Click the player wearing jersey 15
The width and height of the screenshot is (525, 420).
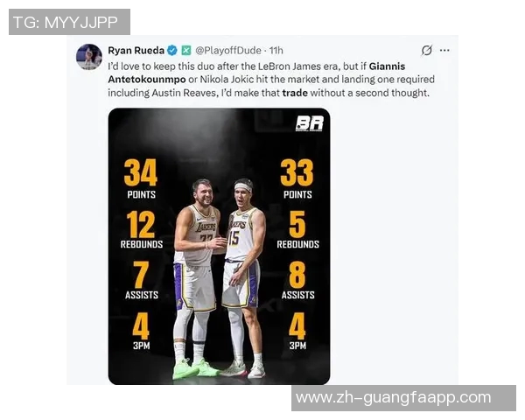tap(242, 278)
